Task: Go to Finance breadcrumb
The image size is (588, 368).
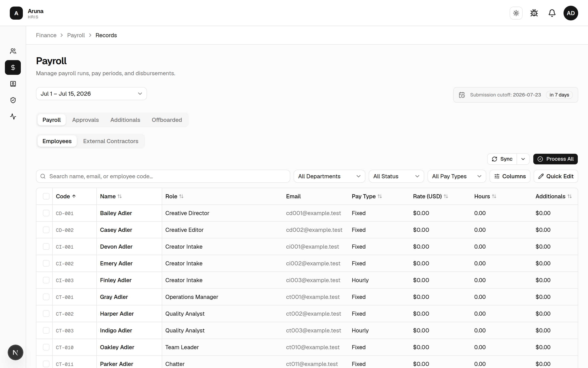Action: pyautogui.click(x=46, y=35)
